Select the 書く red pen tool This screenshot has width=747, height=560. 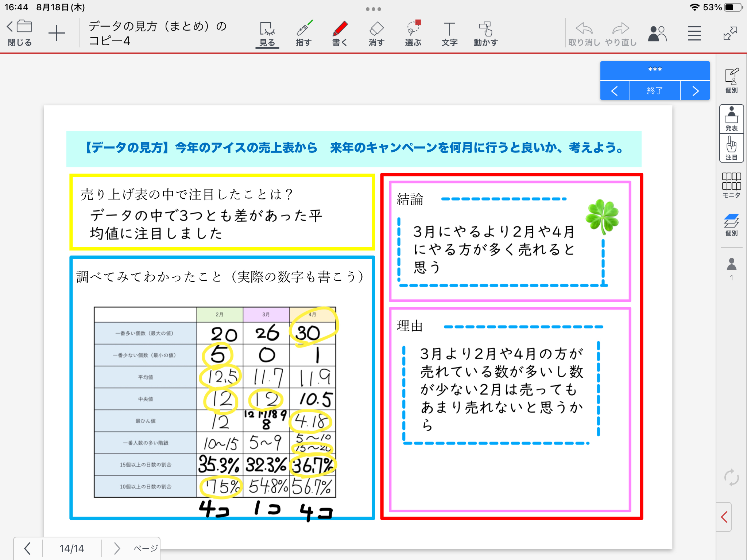point(340,34)
